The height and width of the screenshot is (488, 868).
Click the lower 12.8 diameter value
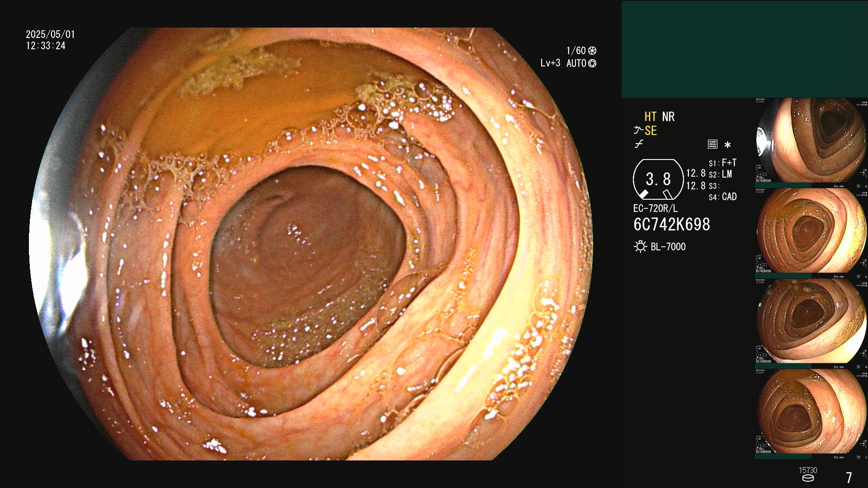(696, 186)
